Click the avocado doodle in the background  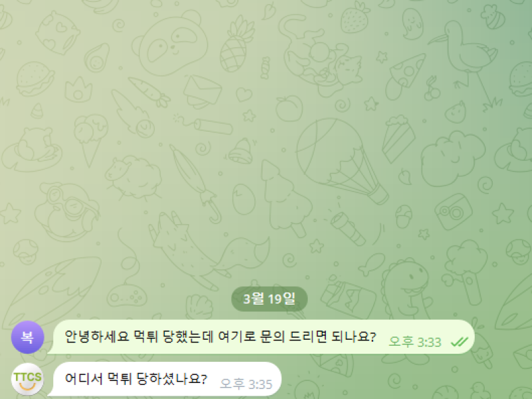pos(96,58)
